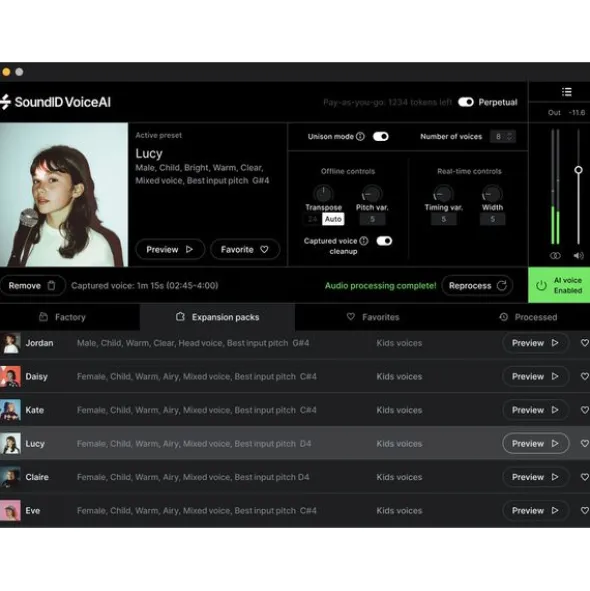
Task: Click the output volume slider handle
Action: pyautogui.click(x=578, y=170)
